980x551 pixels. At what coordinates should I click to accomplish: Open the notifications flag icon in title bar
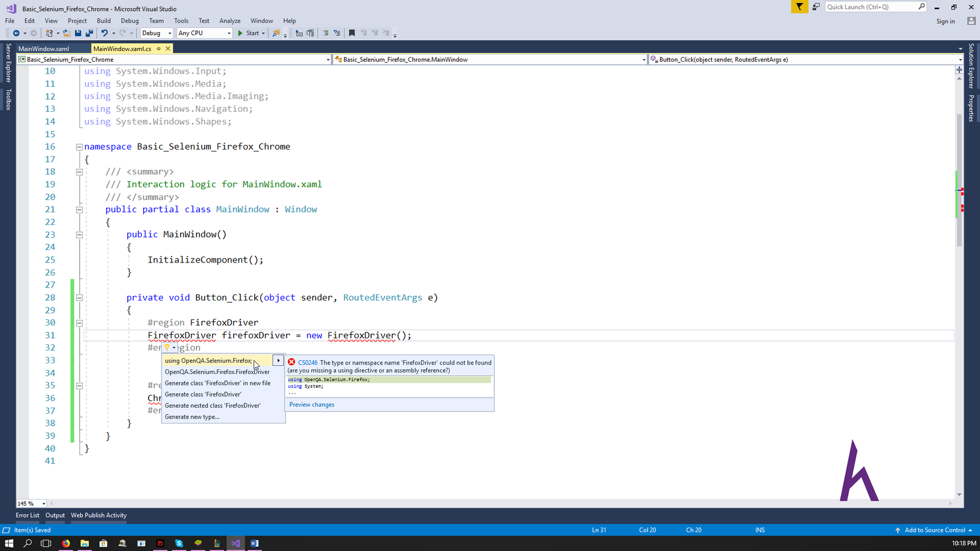(x=799, y=7)
